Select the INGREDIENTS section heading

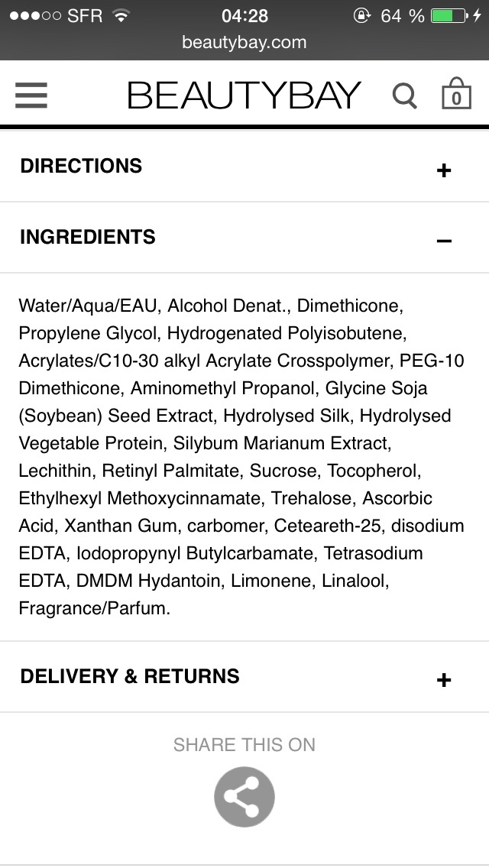pyautogui.click(x=88, y=237)
